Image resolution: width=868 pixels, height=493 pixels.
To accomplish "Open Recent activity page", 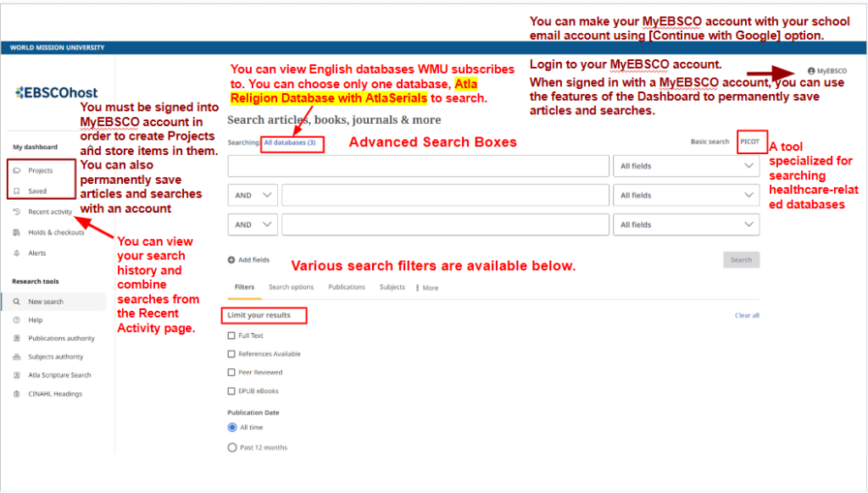I will (50, 212).
